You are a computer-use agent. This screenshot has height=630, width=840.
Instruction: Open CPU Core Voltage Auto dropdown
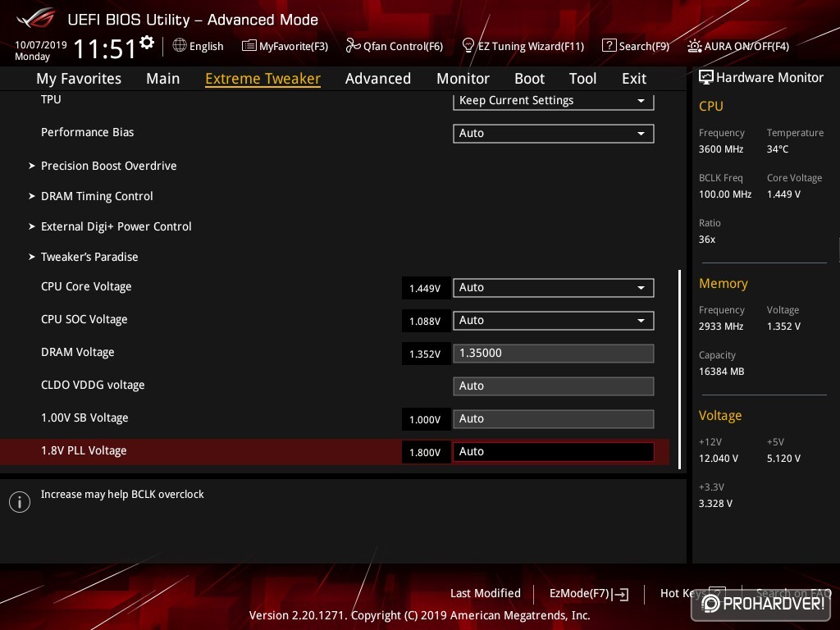coord(554,288)
